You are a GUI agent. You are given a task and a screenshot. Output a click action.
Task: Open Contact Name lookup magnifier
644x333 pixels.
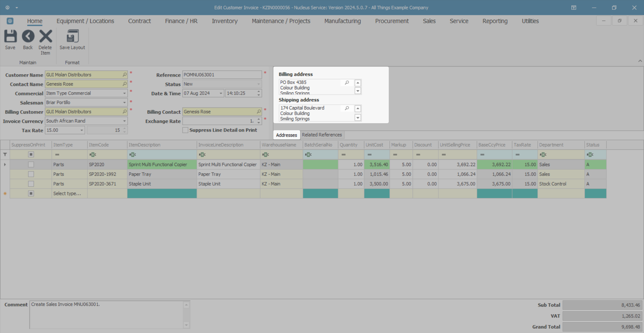tap(124, 84)
